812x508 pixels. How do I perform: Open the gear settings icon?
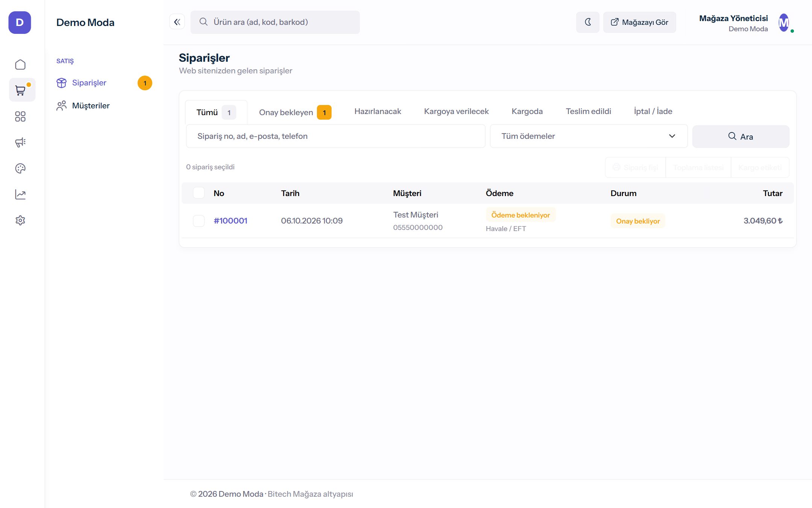pyautogui.click(x=20, y=220)
